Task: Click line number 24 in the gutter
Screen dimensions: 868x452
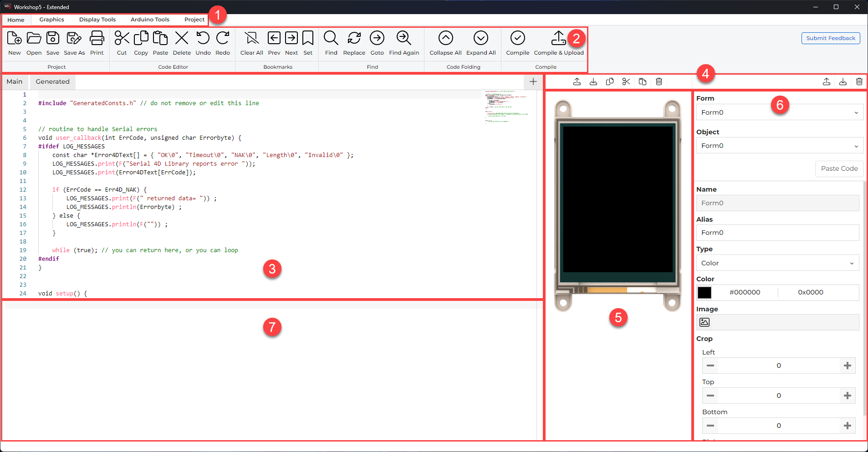Action: point(23,294)
